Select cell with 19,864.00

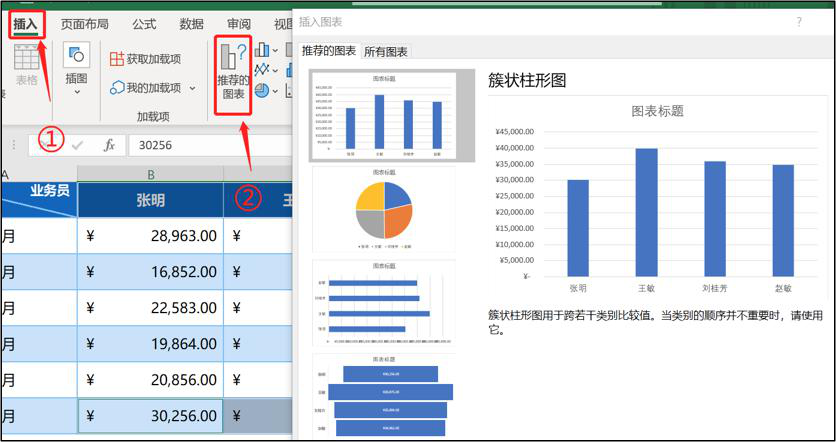(x=150, y=344)
